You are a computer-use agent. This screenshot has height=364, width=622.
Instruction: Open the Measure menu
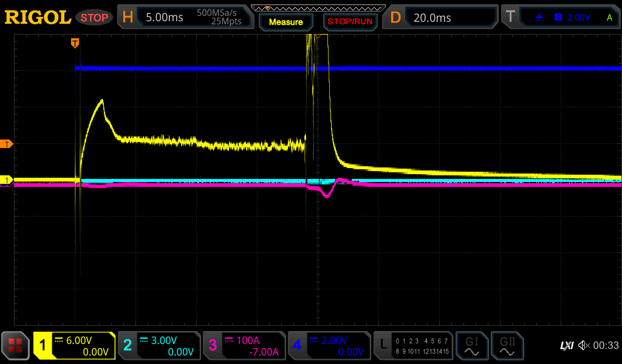285,22
